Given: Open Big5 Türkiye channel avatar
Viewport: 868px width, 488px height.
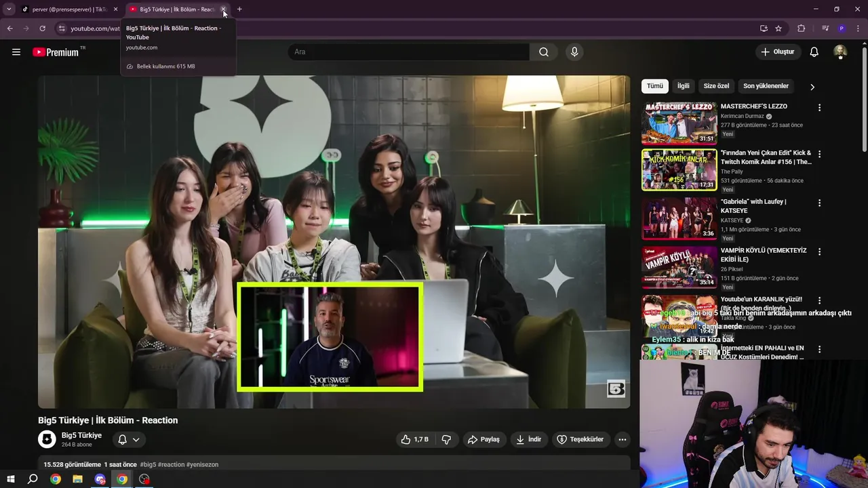Looking at the screenshot, I should tap(47, 439).
